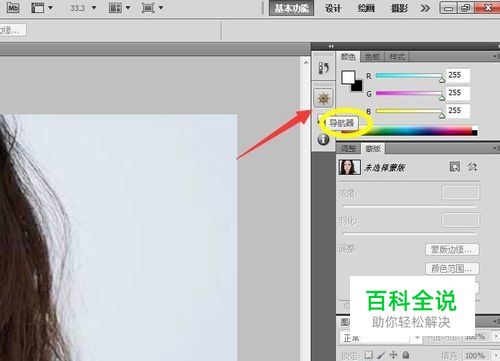This screenshot has height=361, width=500.
Task: Click the B channel slider
Action: click(410, 112)
